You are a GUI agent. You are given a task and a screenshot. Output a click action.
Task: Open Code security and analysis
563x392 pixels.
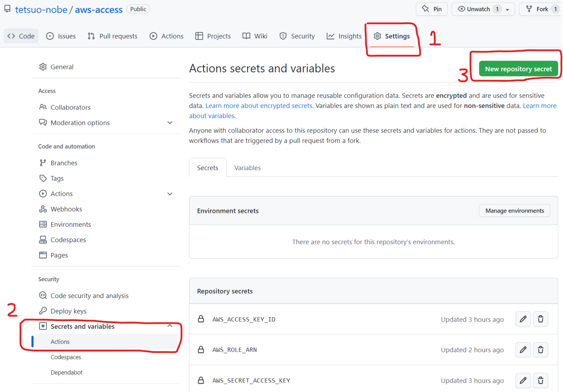pyautogui.click(x=89, y=295)
